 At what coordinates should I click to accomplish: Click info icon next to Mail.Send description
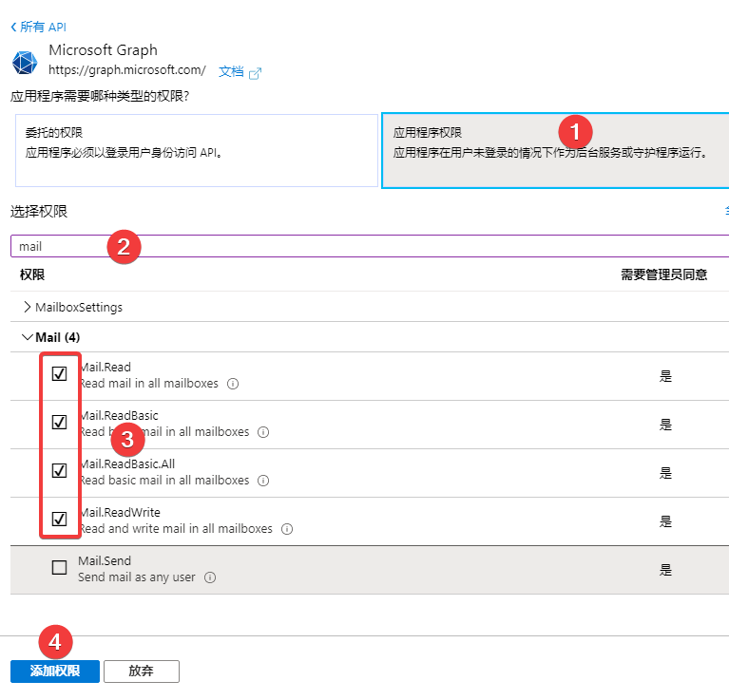point(210,577)
